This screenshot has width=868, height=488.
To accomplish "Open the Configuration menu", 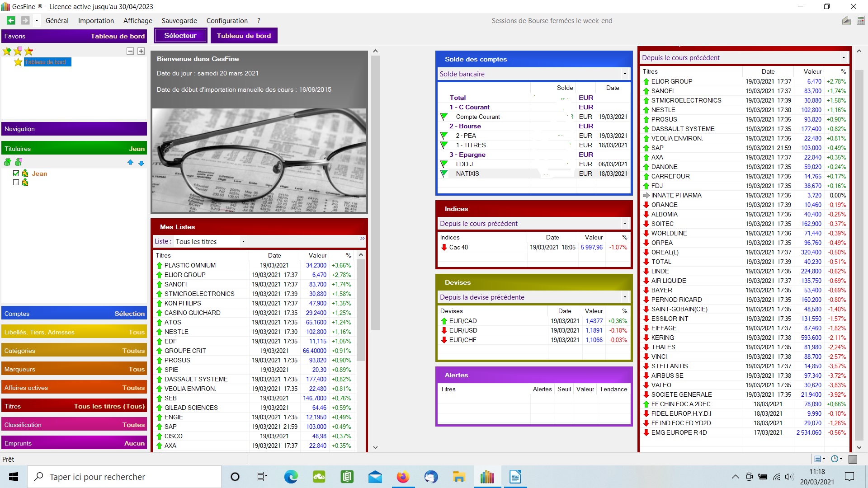I will click(x=227, y=20).
